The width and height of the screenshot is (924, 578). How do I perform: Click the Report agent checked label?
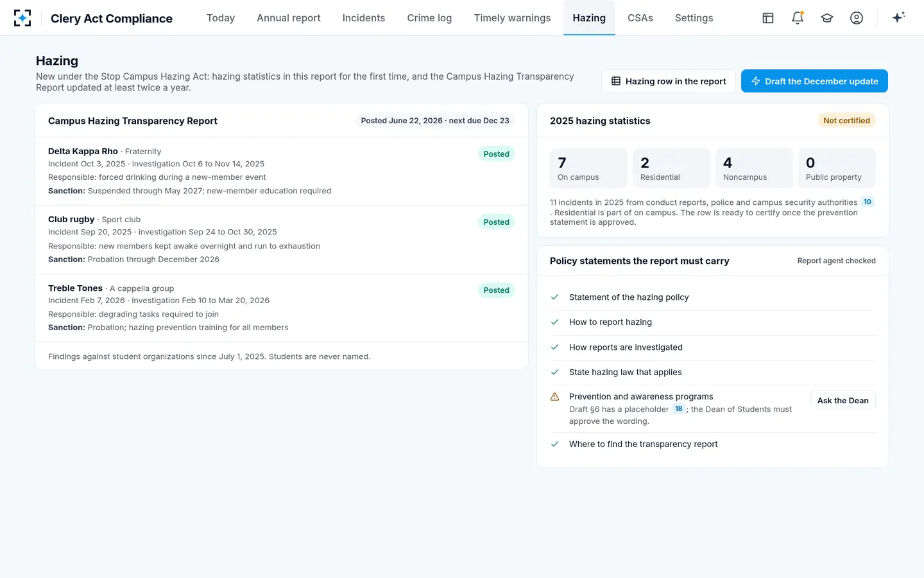pos(837,261)
